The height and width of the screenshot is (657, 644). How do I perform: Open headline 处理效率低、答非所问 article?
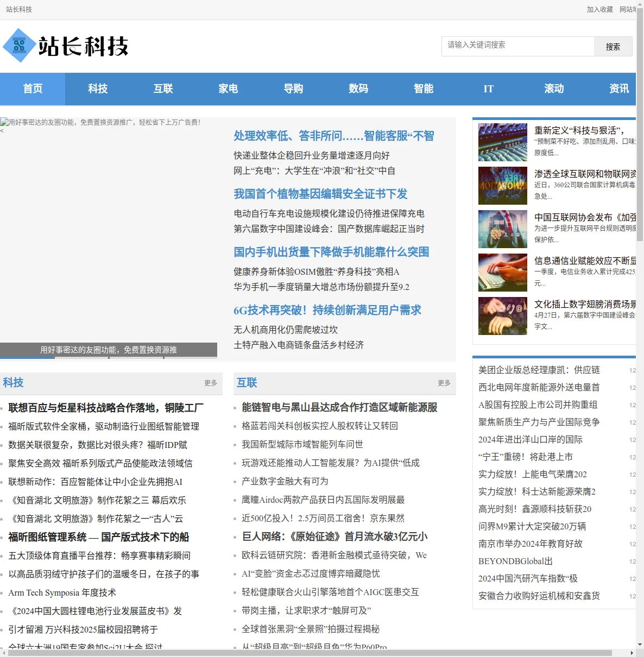click(x=334, y=136)
